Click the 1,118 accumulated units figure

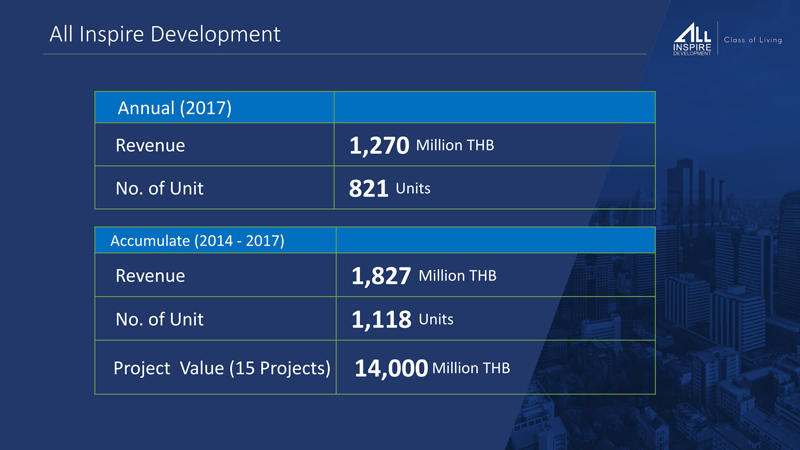point(381,320)
